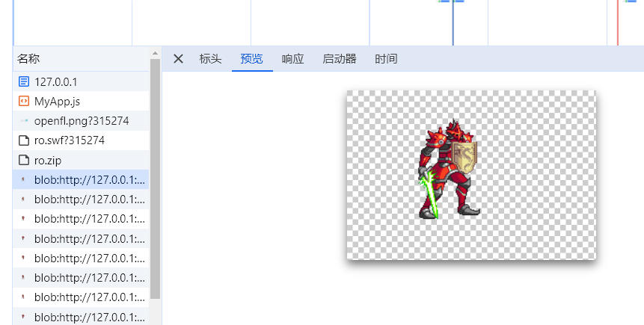644x325 pixels.
Task: Close the request details panel
Action: point(178,59)
